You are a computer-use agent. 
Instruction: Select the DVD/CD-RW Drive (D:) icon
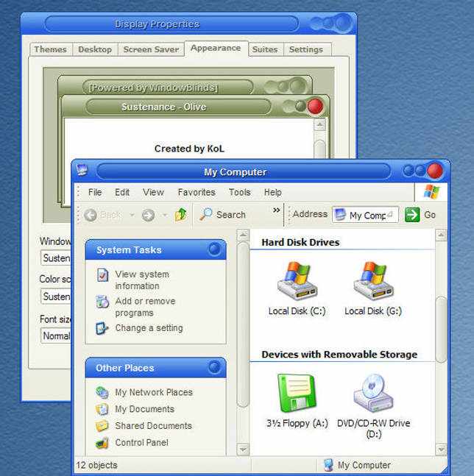coord(373,393)
